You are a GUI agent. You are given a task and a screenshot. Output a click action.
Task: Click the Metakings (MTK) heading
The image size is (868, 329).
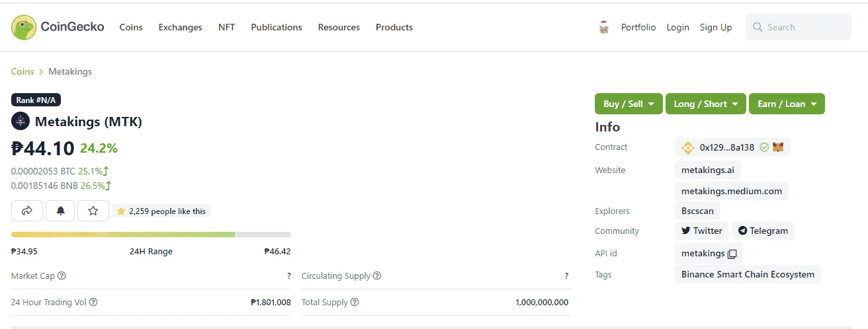89,122
